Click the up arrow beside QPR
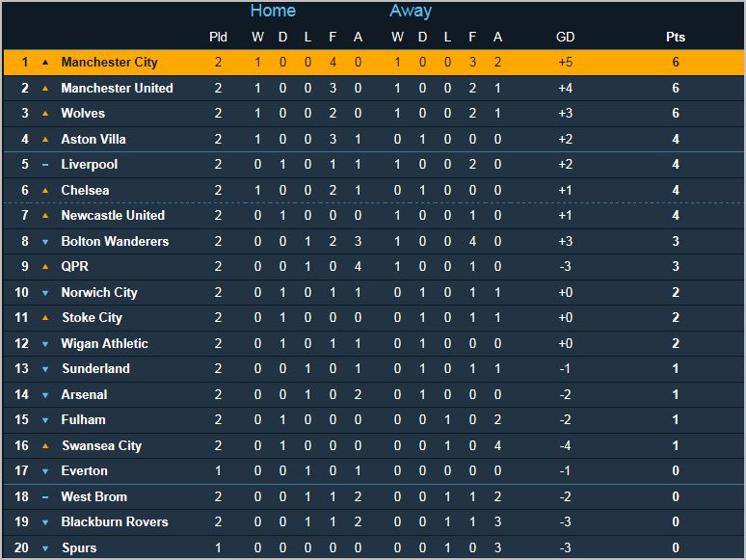 [x=45, y=267]
